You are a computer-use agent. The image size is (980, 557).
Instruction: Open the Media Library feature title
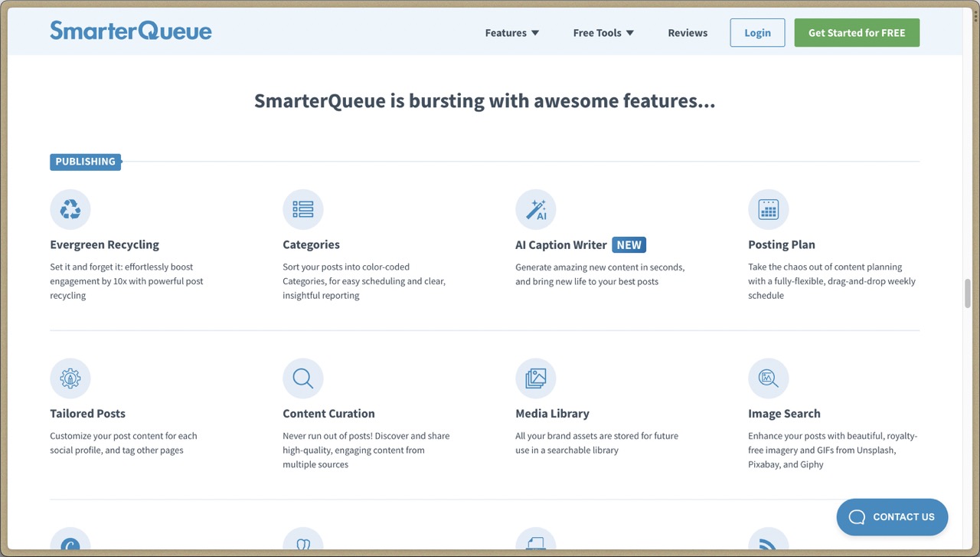[552, 414]
